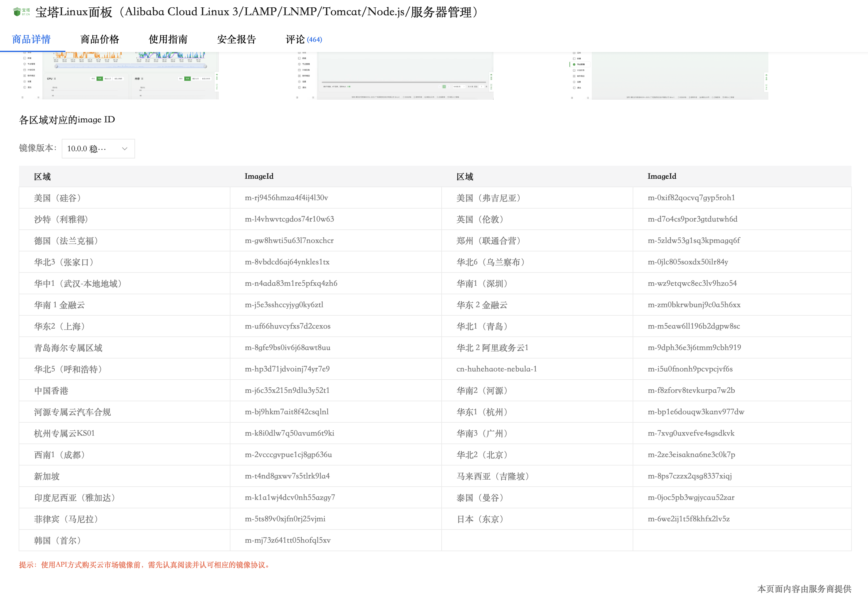Image resolution: width=868 pixels, height=605 pixels.
Task: Click the 宝塔 BT.CN logo icon
Action: click(x=22, y=12)
